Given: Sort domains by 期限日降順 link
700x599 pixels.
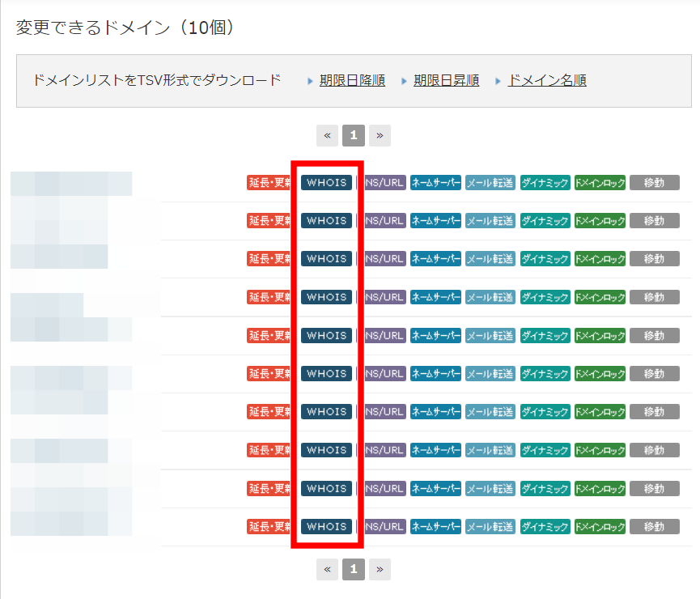Looking at the screenshot, I should coord(352,80).
